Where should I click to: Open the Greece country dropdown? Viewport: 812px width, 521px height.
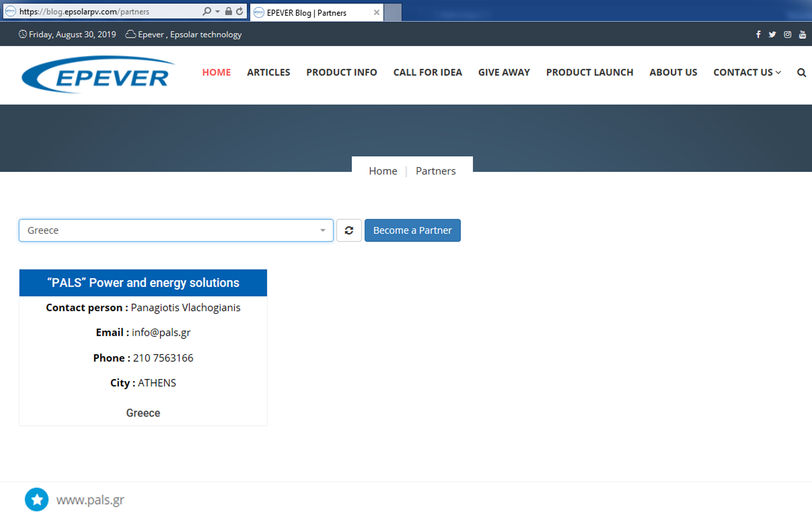click(176, 231)
